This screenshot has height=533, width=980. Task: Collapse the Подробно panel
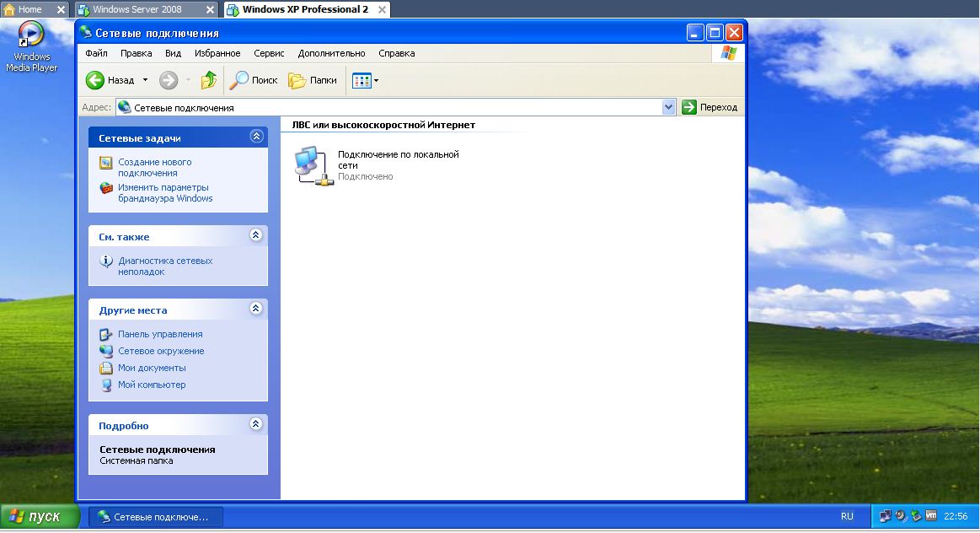pyautogui.click(x=255, y=424)
